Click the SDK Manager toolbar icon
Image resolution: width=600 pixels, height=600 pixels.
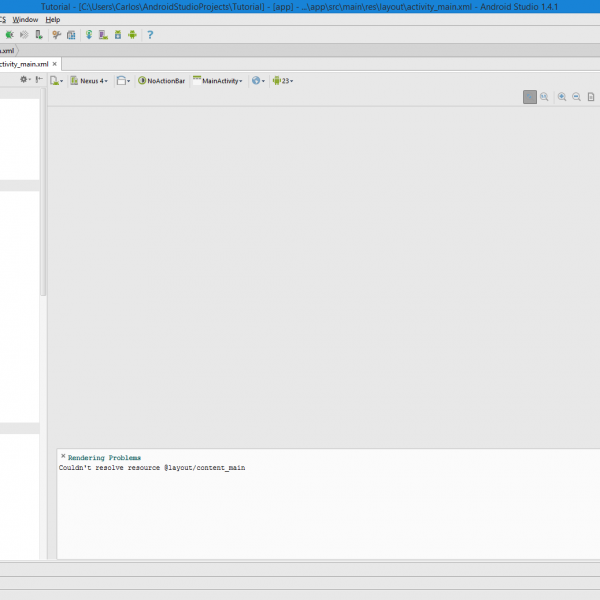[118, 34]
